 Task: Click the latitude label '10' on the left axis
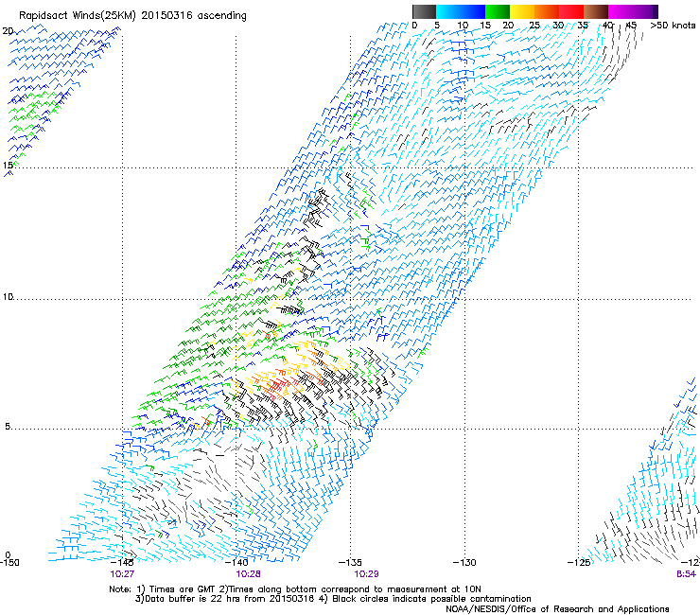[8, 296]
